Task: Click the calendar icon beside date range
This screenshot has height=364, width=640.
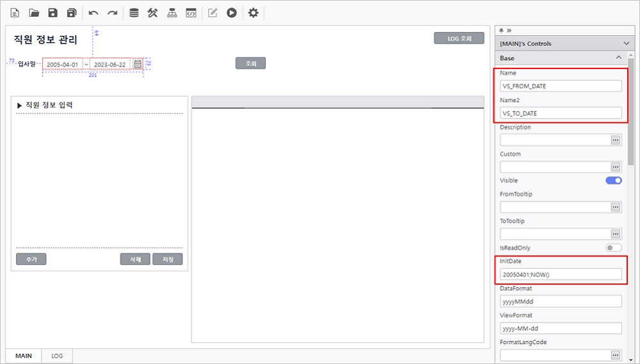Action: tap(138, 64)
